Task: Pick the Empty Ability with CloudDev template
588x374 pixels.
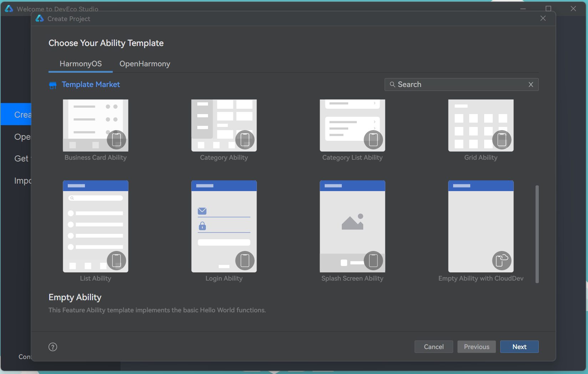Action: point(481,226)
